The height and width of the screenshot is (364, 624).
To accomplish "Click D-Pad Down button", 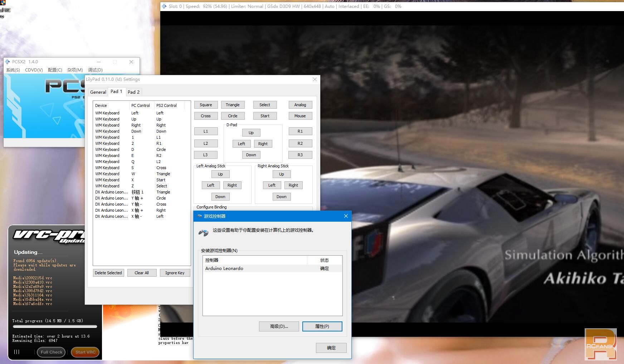I will (x=251, y=155).
